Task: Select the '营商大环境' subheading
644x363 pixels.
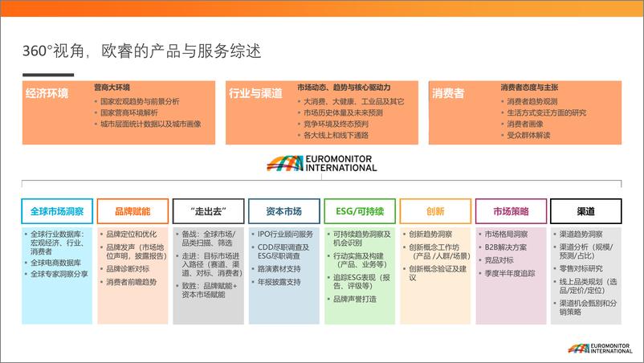Action: (112, 88)
